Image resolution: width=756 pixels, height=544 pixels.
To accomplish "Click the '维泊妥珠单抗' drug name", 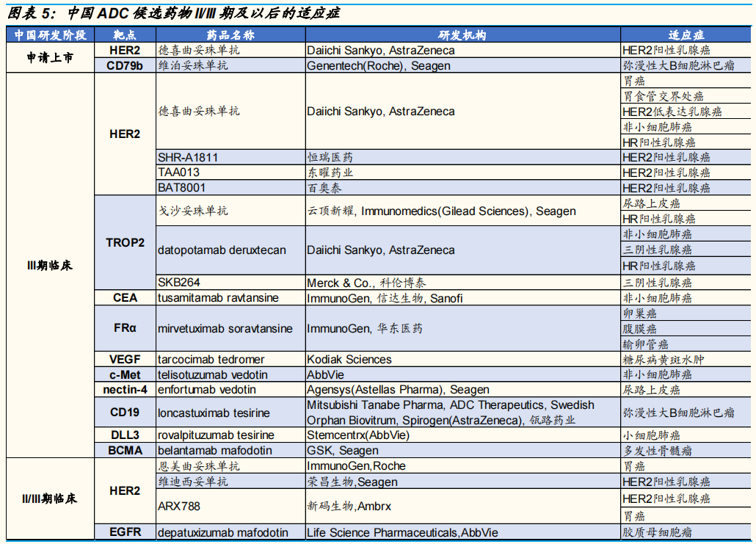I will 193,65.
